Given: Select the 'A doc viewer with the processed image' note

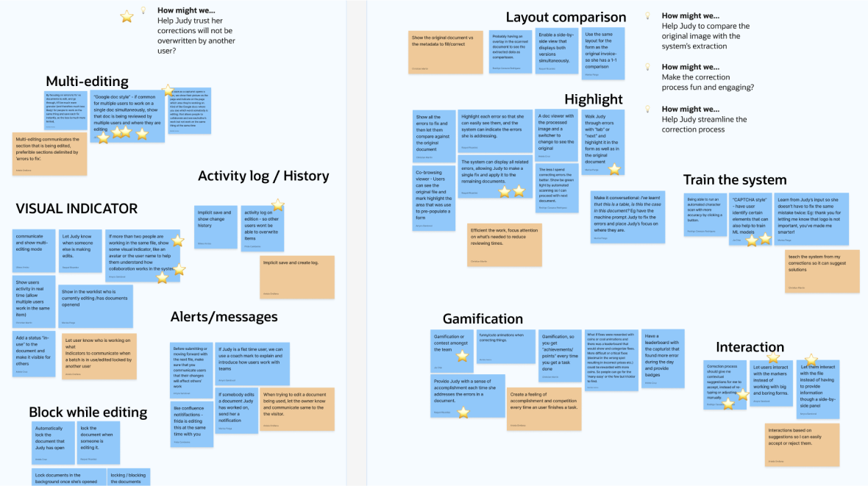Looking at the screenshot, I should 556,135.
